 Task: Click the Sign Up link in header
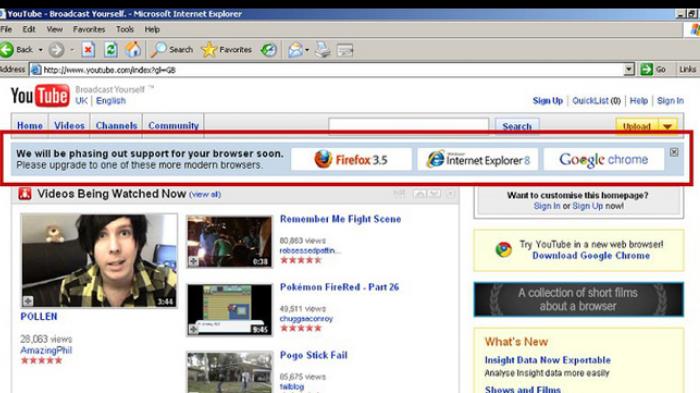[x=547, y=101]
